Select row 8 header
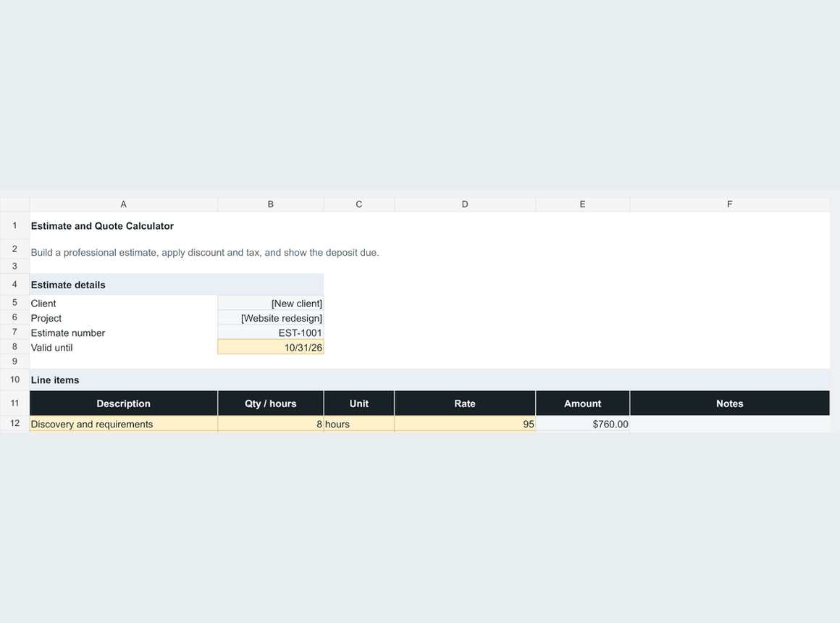 (x=14, y=347)
